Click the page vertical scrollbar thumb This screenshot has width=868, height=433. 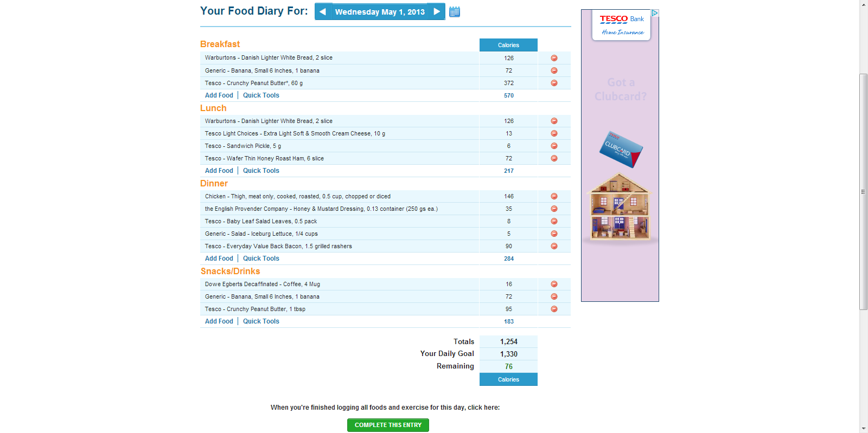click(864, 192)
